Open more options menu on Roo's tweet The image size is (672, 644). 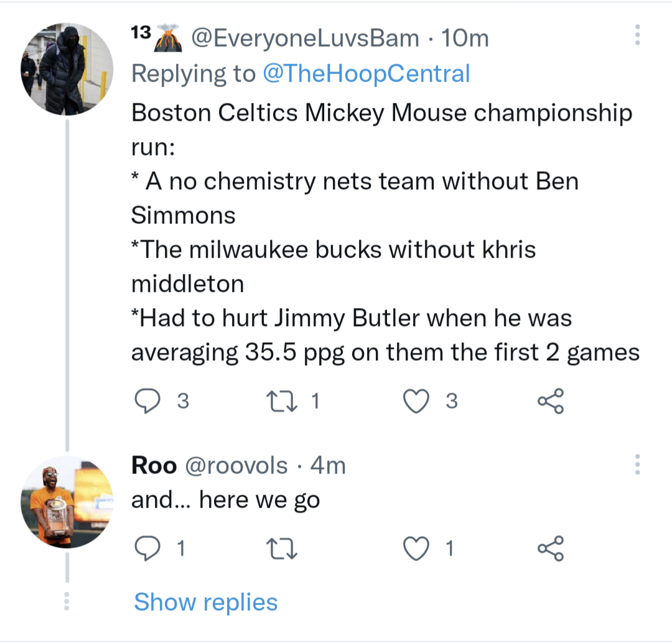(x=637, y=465)
